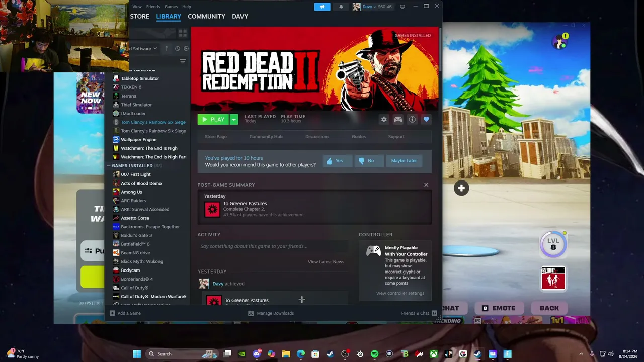The width and height of the screenshot is (644, 362).
Task: Select the LIBRARY tab
Action: [169, 16]
